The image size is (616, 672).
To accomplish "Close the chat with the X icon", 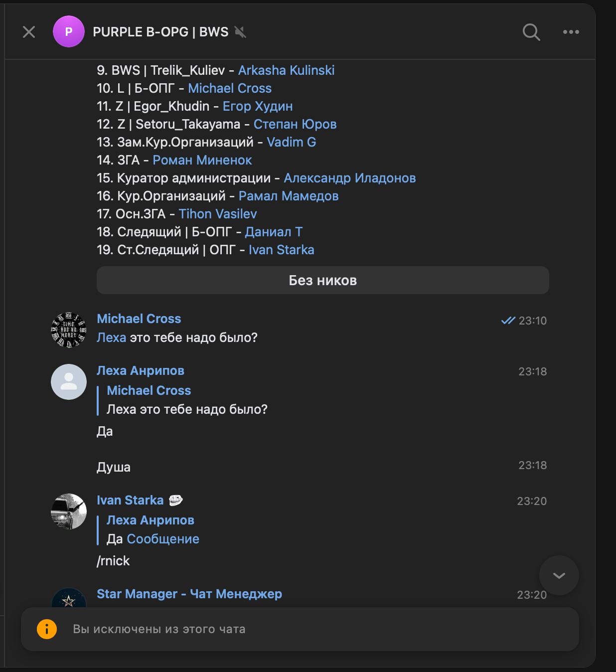I will (x=29, y=32).
